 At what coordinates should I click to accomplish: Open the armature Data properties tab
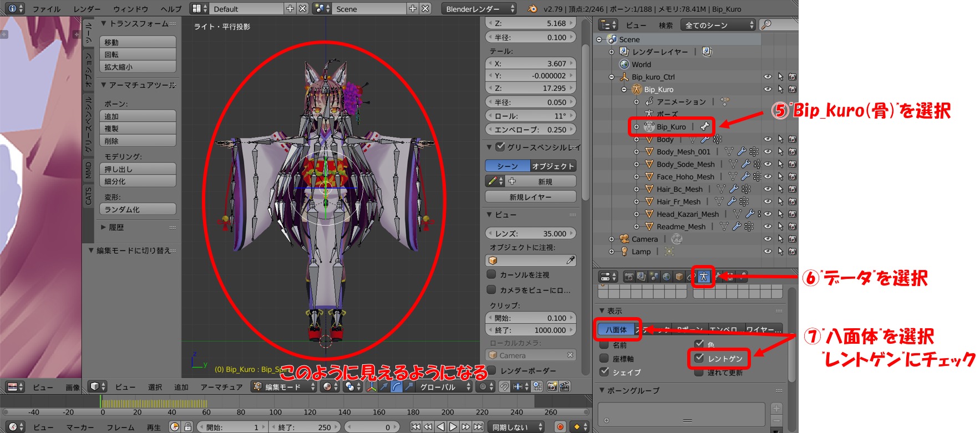[703, 277]
